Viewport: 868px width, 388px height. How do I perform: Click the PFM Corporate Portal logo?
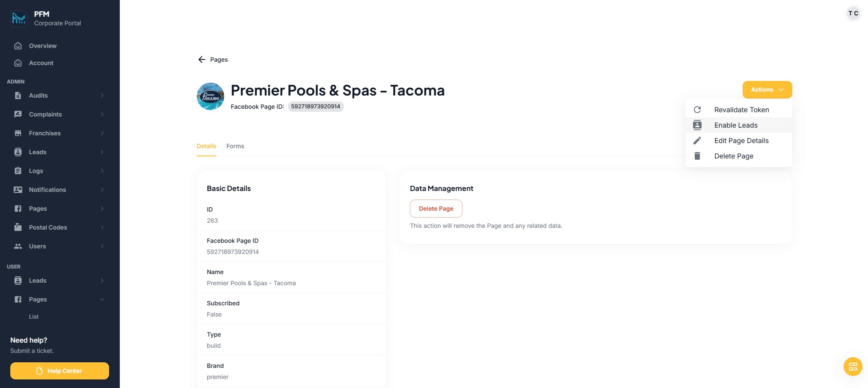coord(19,18)
